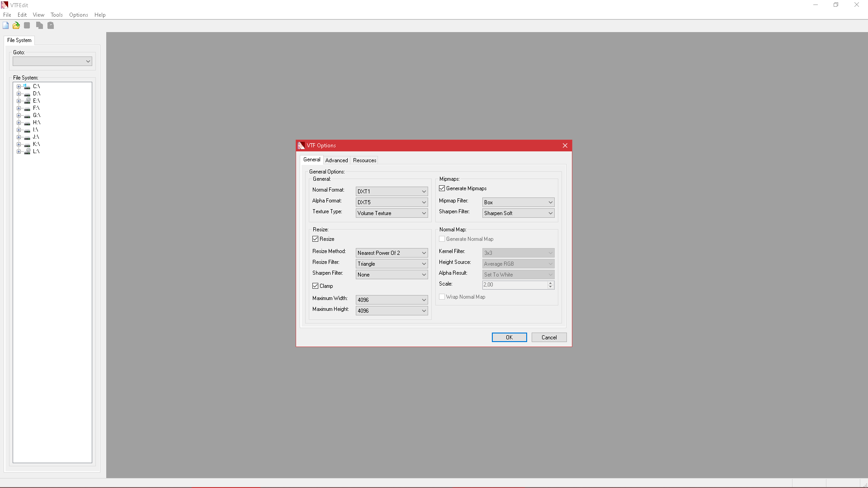Viewport: 868px width, 488px height.
Task: Expand the D:\ drive tree node
Action: coord(19,94)
